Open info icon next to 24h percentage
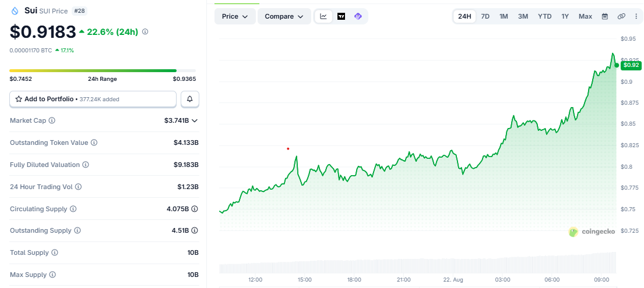 pyautogui.click(x=145, y=31)
